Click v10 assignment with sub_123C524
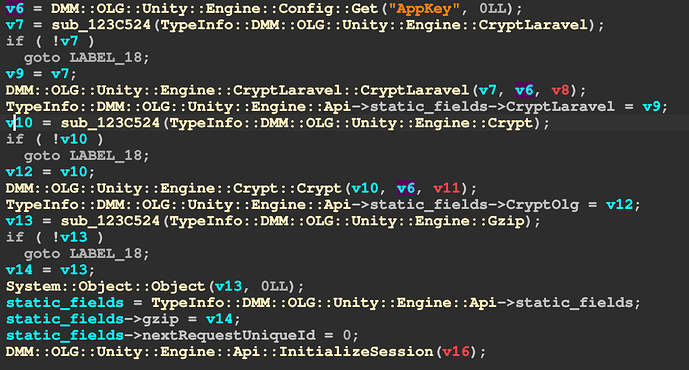This screenshot has height=370, width=689. point(277,123)
